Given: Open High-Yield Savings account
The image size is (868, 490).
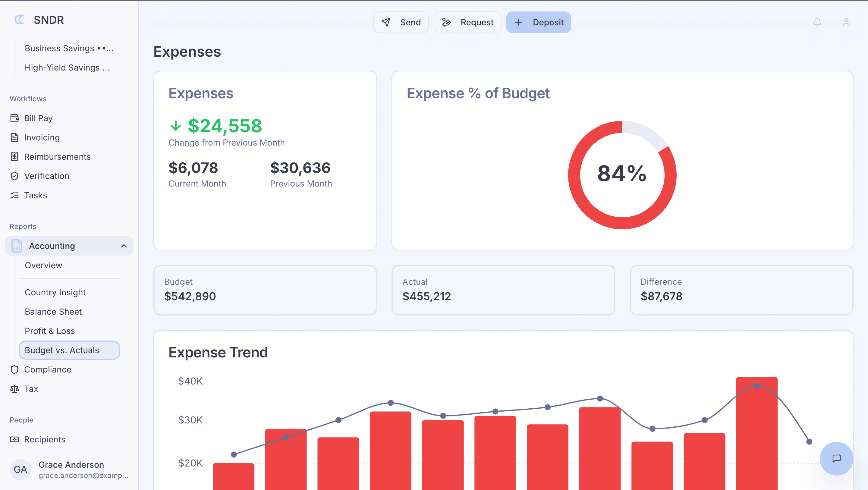Looking at the screenshot, I should coord(67,68).
